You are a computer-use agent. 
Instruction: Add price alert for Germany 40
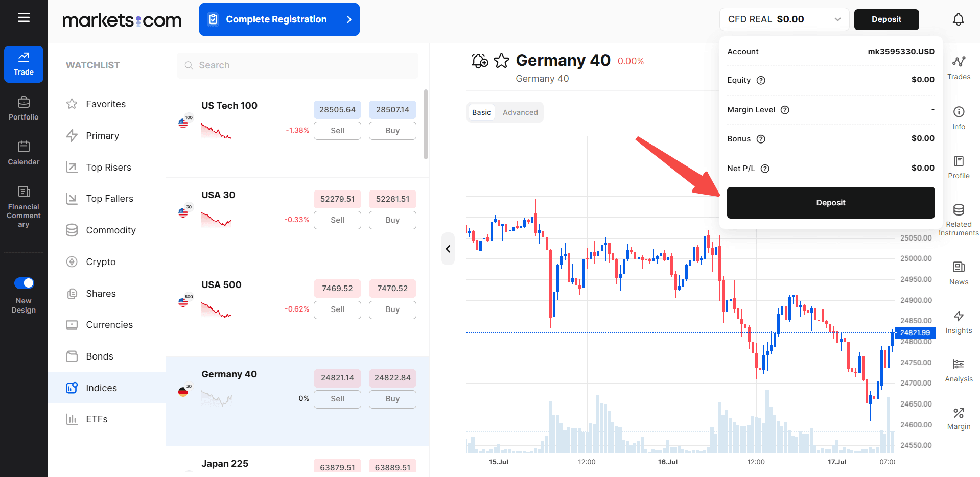479,61
